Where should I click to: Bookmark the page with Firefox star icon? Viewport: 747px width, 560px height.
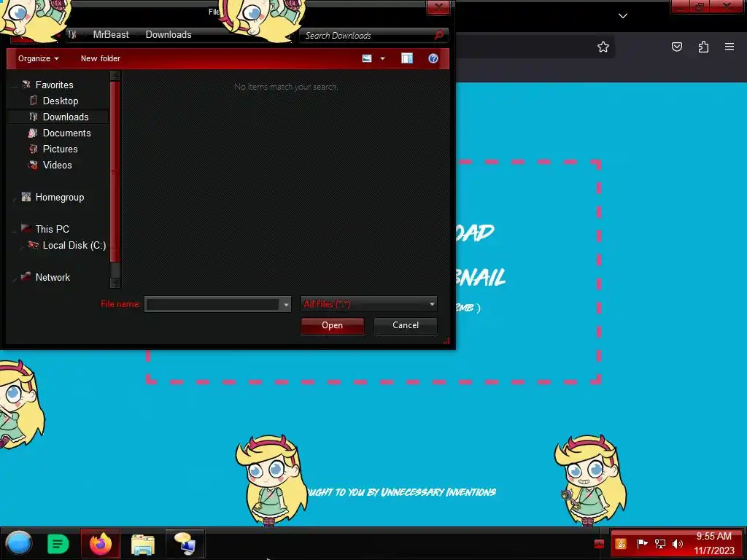click(603, 47)
